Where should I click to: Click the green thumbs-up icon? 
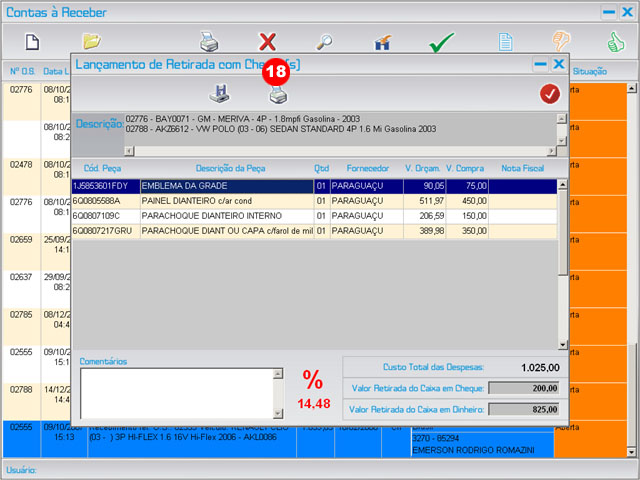coord(616,42)
